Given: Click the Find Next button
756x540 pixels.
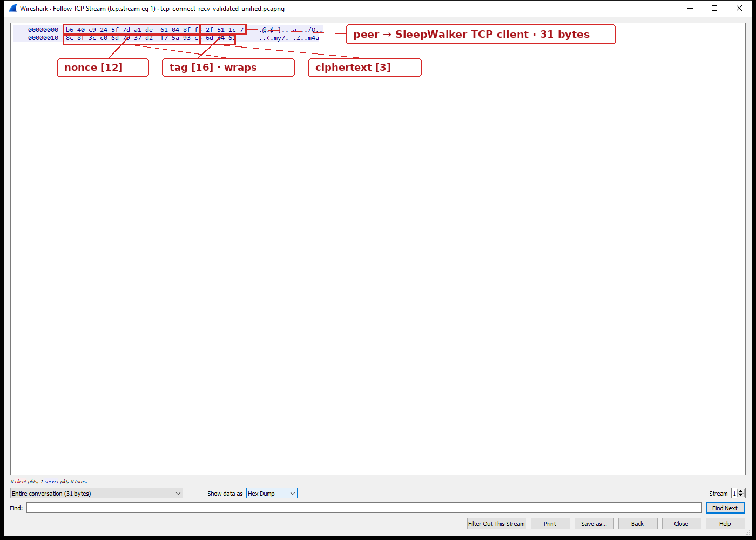Looking at the screenshot, I should [725, 508].
